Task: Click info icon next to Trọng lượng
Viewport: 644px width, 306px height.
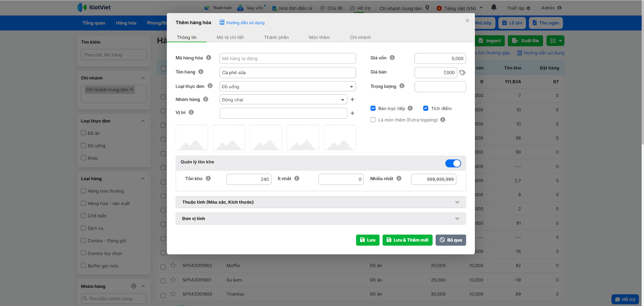Action: 402,86
